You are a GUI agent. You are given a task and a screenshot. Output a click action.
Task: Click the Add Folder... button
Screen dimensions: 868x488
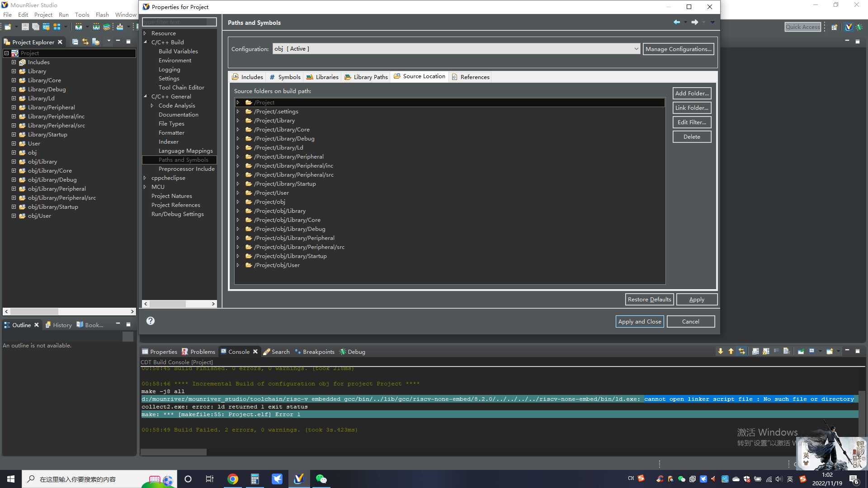point(692,94)
